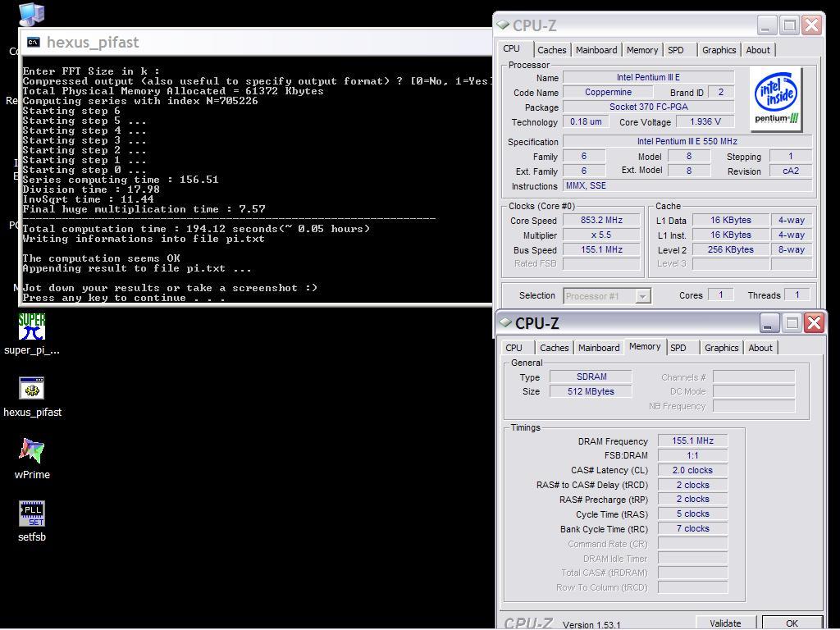The height and width of the screenshot is (630, 840).
Task: Click the CAS# Latency value 2.0 clocks
Action: (x=692, y=470)
